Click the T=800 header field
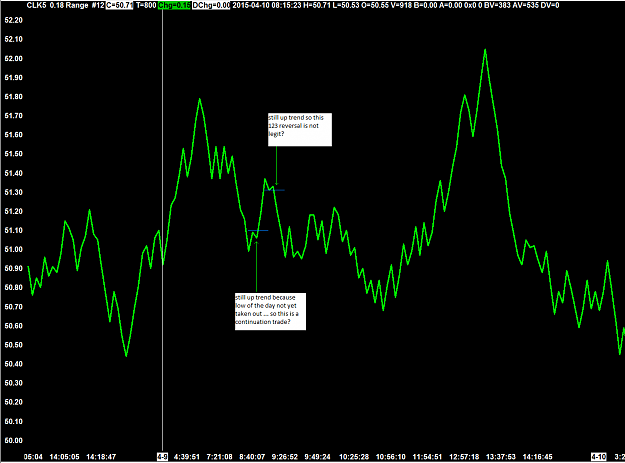 pos(146,5)
